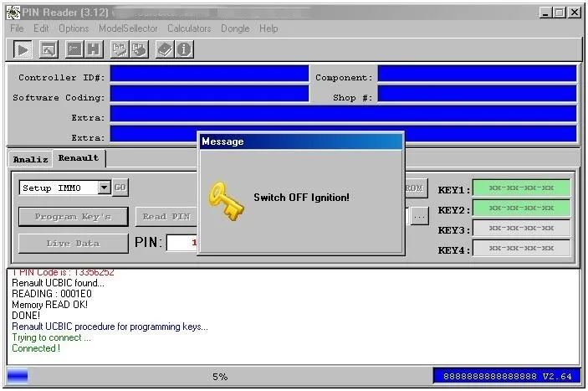Click log line 'Trying to connect ...'
The image size is (588, 391).
(x=51, y=337)
